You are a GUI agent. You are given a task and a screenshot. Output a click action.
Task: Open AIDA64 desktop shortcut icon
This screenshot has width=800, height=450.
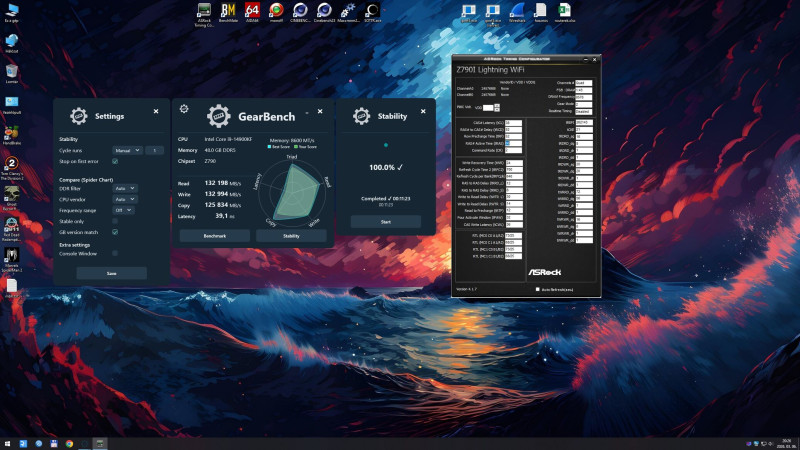click(252, 10)
